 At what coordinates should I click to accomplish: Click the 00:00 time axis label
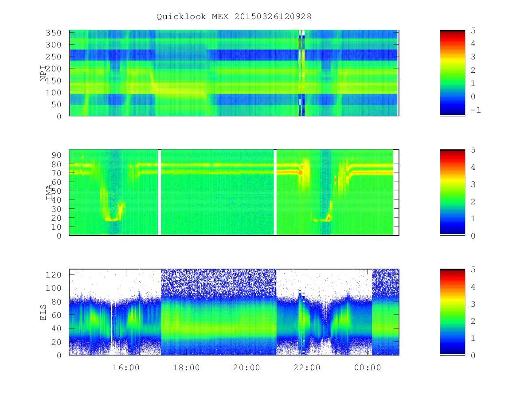click(x=368, y=368)
